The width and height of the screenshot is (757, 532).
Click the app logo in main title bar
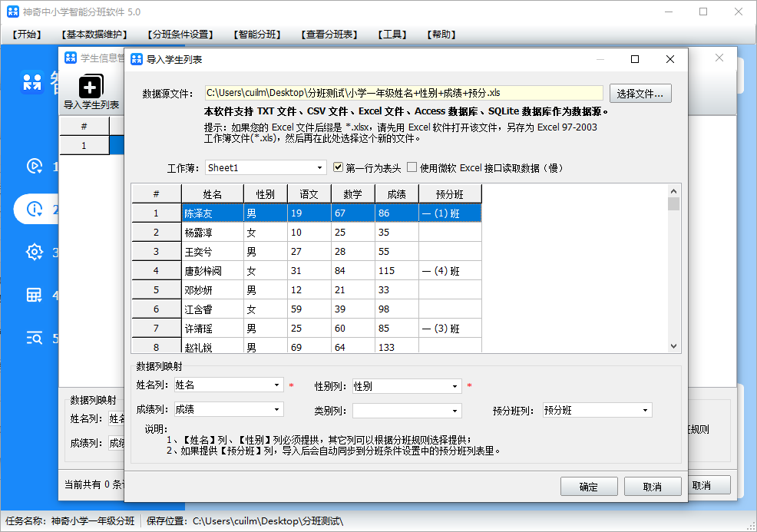pyautogui.click(x=13, y=12)
